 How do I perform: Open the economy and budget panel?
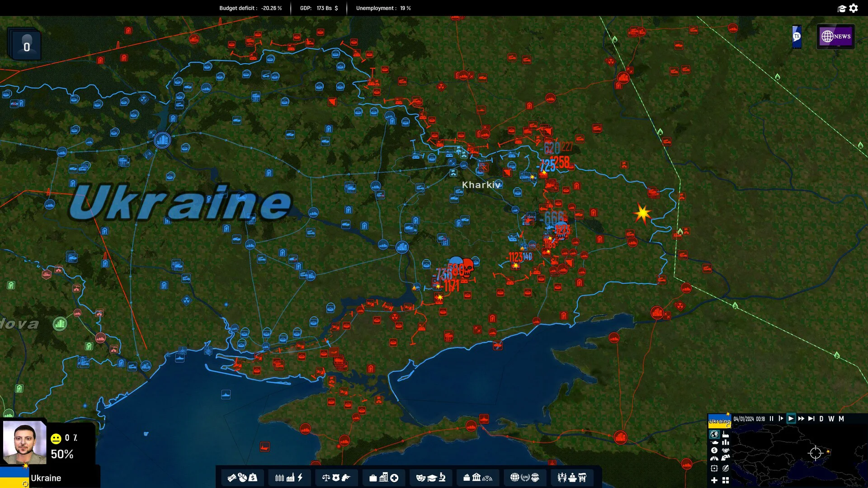242,478
